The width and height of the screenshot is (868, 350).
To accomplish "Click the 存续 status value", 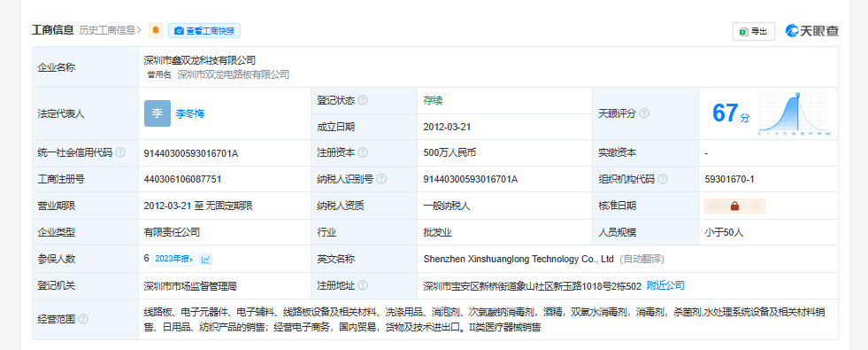I will point(433,100).
